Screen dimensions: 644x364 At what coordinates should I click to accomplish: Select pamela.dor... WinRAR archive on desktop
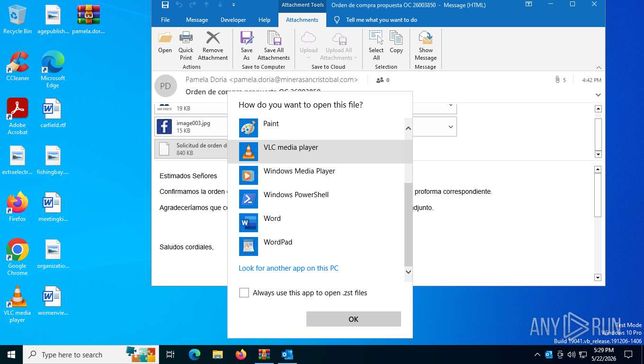(x=89, y=20)
